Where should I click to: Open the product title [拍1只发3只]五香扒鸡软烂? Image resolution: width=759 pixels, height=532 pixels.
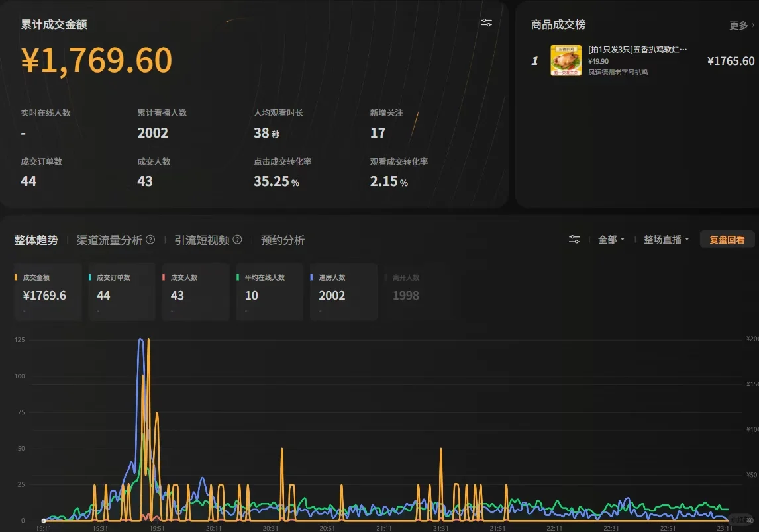pyautogui.click(x=638, y=50)
